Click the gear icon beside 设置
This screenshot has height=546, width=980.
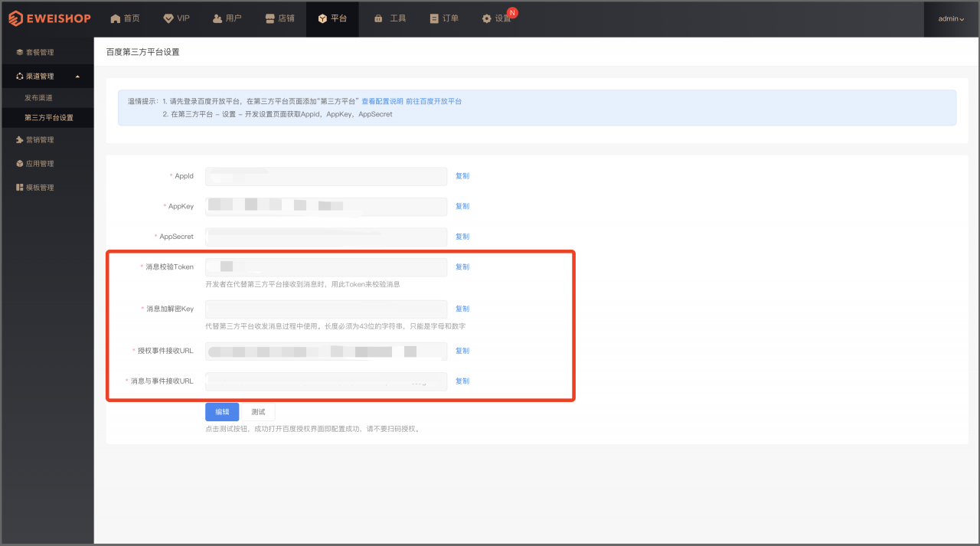pos(487,18)
